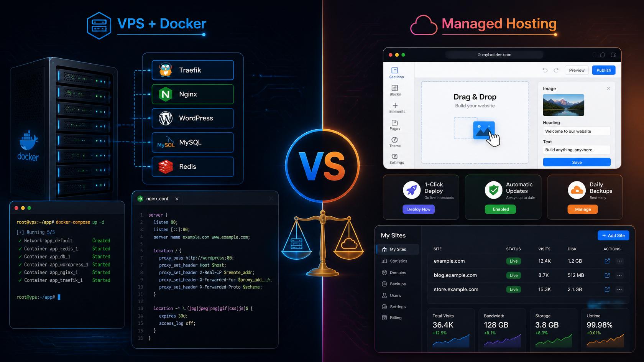Click the green Enabled button
Viewport: 644px width, 362px height.
pos(501,209)
